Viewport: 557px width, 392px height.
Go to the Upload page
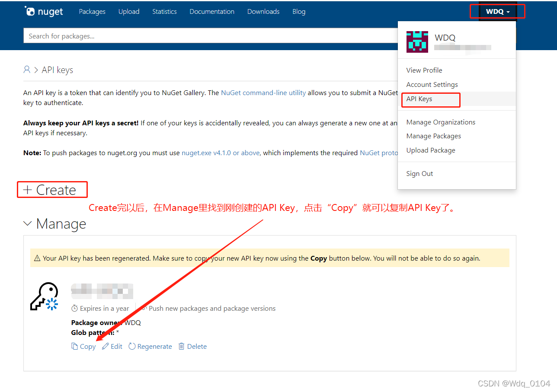tap(129, 12)
